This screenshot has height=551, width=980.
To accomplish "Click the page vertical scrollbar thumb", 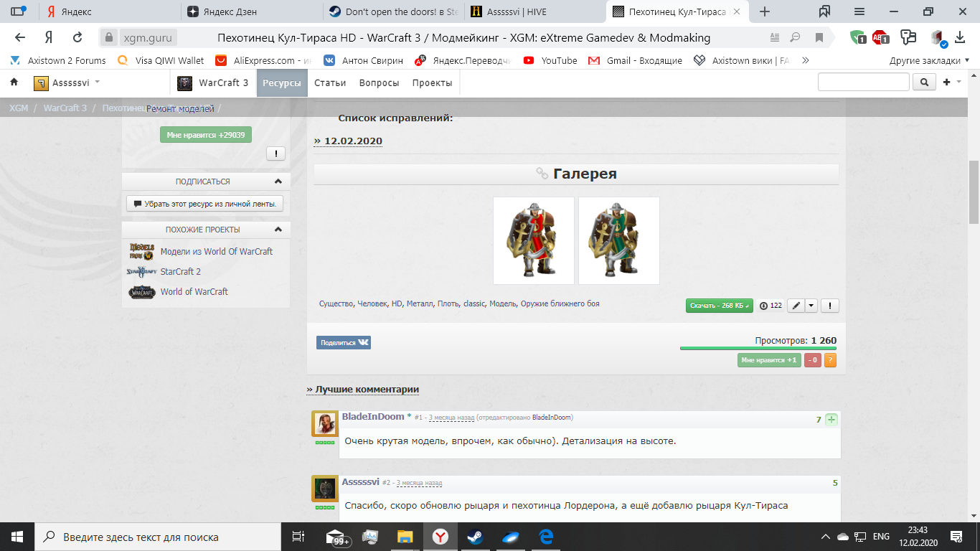I will [974, 192].
